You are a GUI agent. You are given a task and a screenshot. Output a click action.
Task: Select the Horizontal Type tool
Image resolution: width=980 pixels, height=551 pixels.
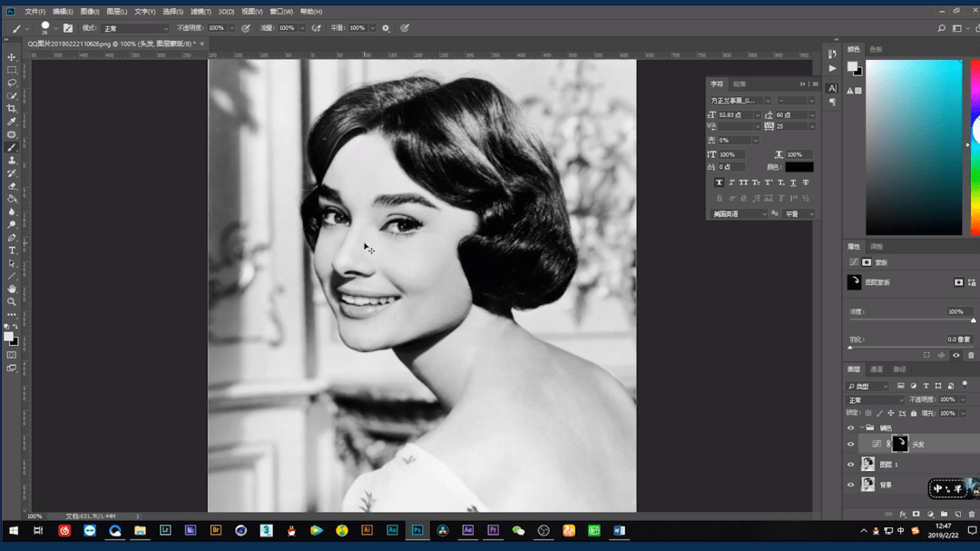[12, 251]
